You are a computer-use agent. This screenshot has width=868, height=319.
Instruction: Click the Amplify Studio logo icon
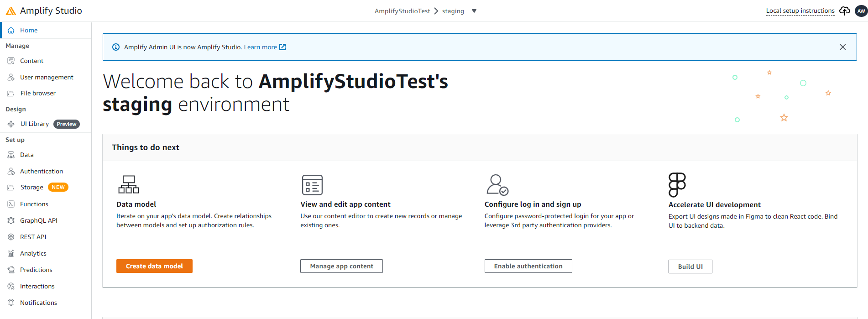pyautogui.click(x=10, y=10)
